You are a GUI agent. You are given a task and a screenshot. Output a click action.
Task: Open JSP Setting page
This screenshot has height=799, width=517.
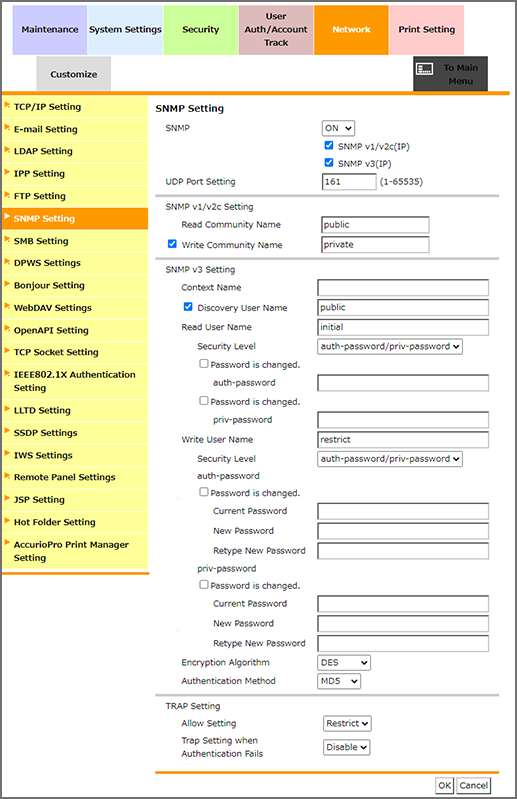[x=75, y=500]
